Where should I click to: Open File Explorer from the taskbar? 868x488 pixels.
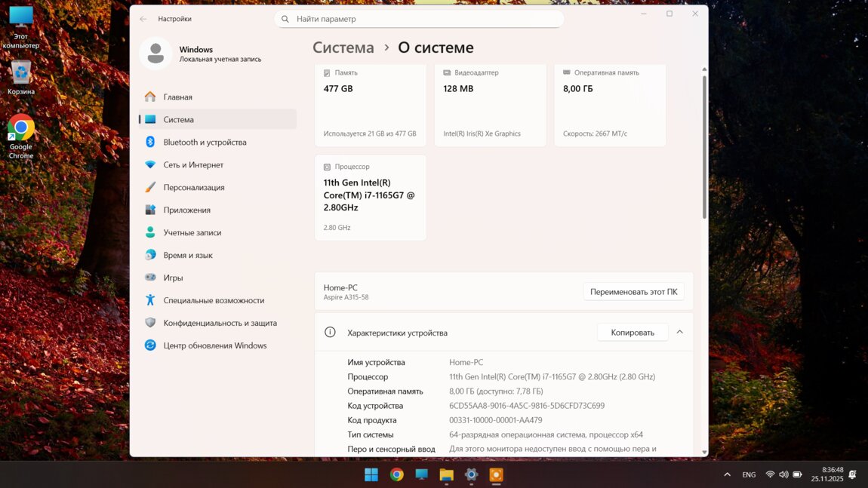click(x=446, y=474)
